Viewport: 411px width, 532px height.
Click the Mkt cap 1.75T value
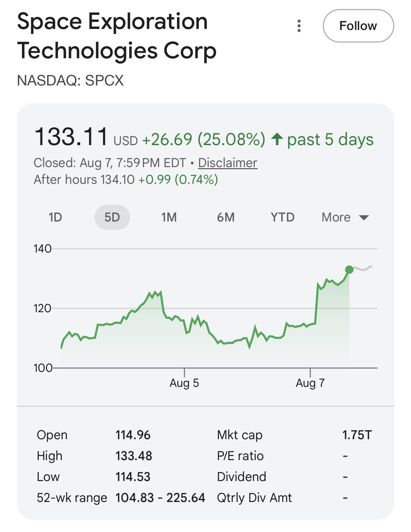357,435
